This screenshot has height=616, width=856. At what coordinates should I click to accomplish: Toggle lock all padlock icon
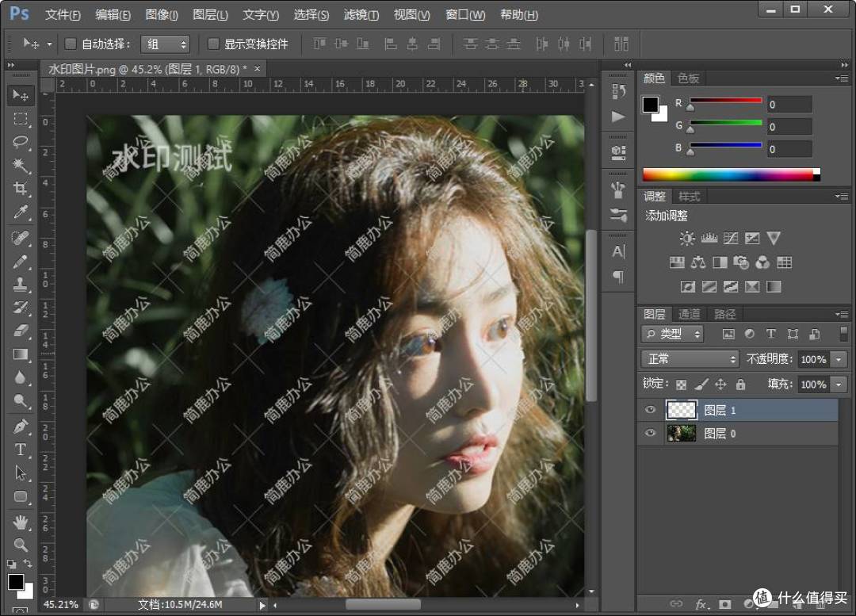[x=740, y=385]
